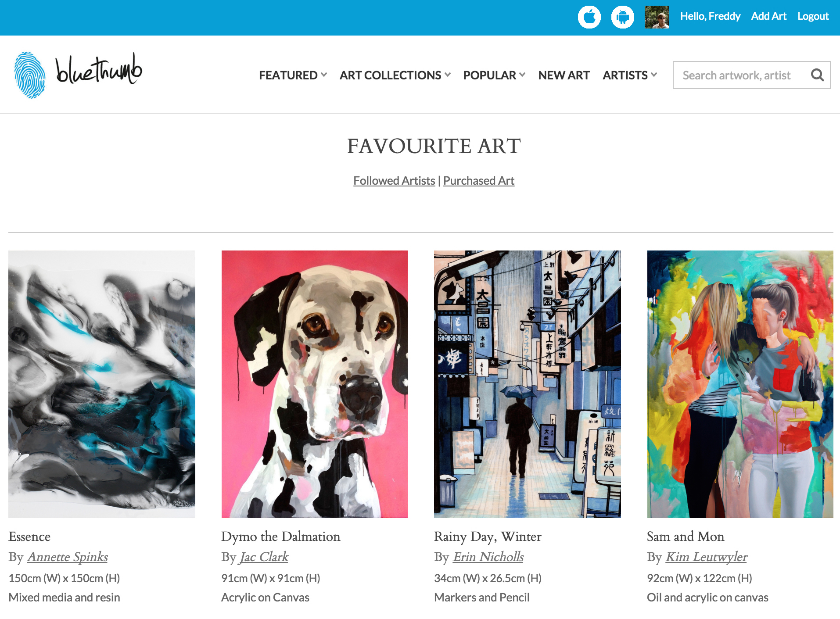The height and width of the screenshot is (619, 840).
Task: Open the Apple iOS app link icon
Action: tap(589, 17)
